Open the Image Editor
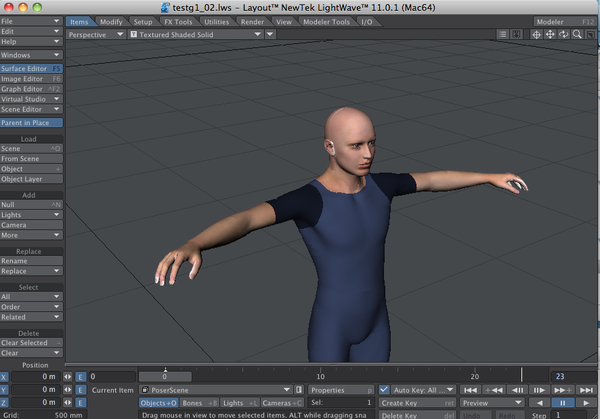 pos(31,79)
